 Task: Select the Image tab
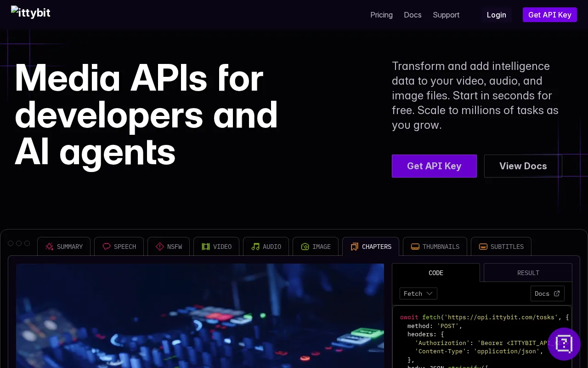coord(316,247)
